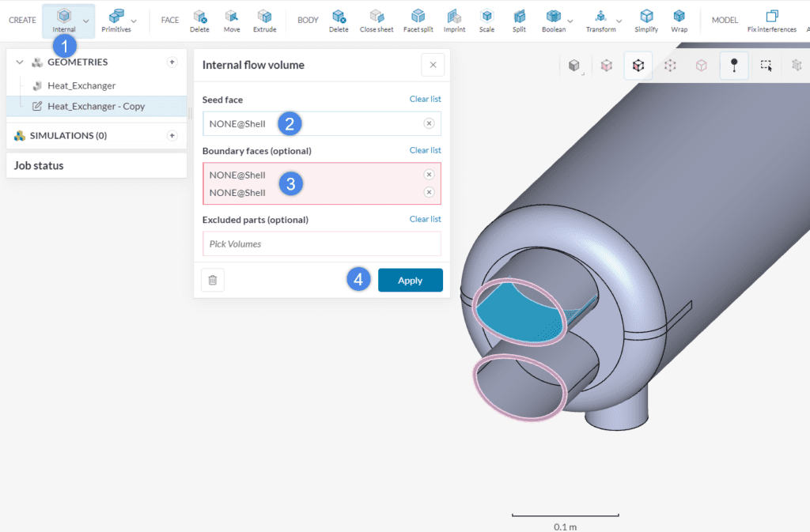This screenshot has width=810, height=532.
Task: Toggle the wireframe view mode
Action: point(701,66)
